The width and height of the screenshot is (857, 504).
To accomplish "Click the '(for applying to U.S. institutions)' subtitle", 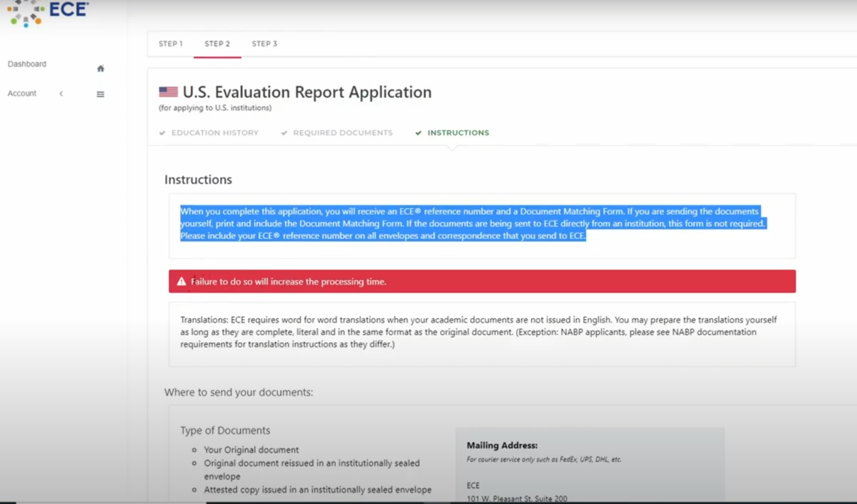I will [215, 108].
